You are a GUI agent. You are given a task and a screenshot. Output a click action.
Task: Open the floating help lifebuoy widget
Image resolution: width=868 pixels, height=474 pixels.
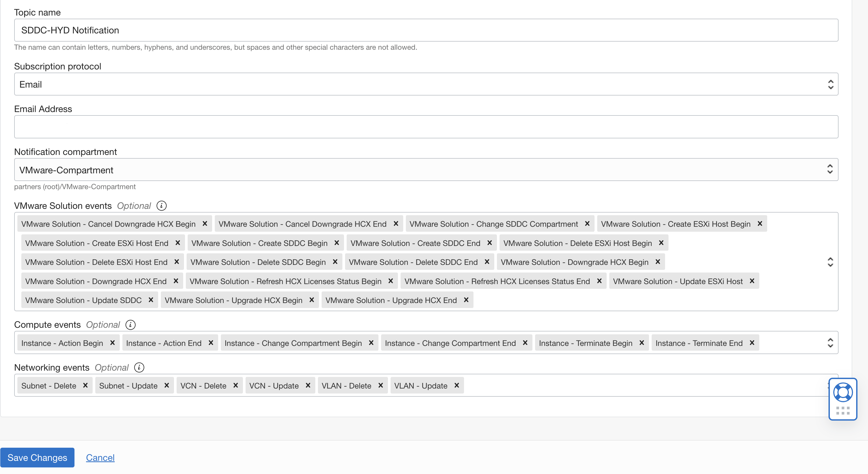pyautogui.click(x=843, y=392)
